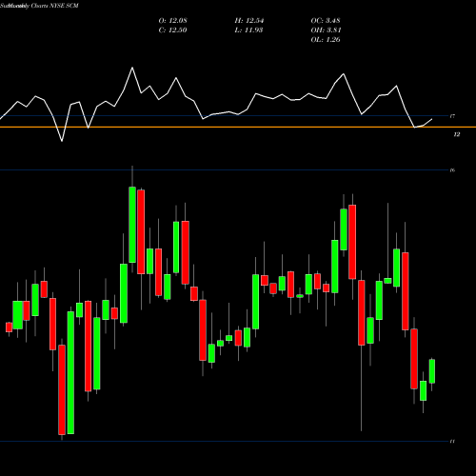Click the '12' label below the orange line
476x476 pixels.
coord(457,134)
